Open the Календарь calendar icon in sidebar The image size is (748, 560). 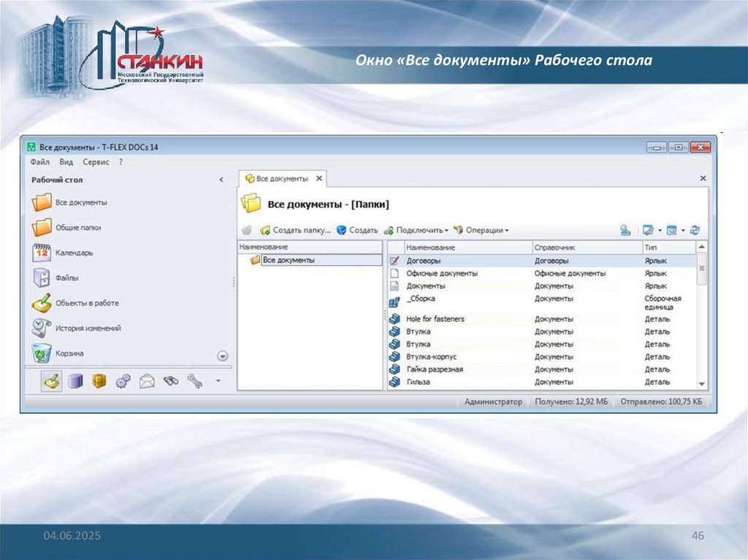[x=42, y=253]
